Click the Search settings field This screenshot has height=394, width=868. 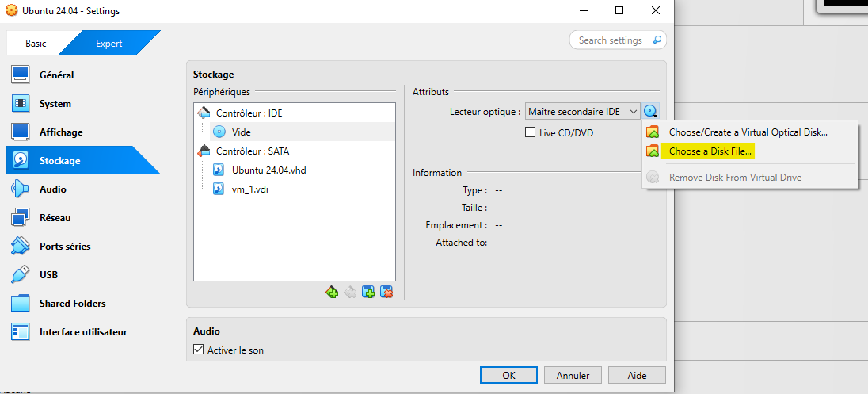coord(610,40)
